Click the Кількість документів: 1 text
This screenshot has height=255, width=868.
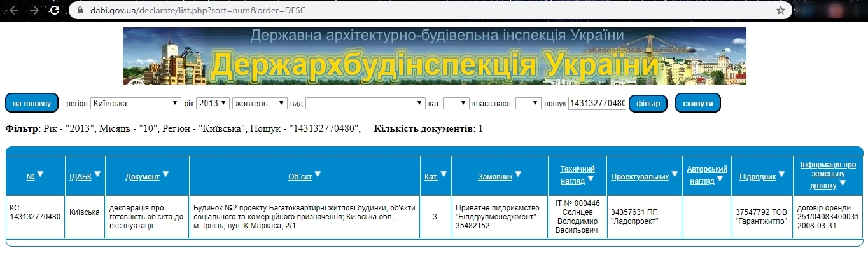428,129
